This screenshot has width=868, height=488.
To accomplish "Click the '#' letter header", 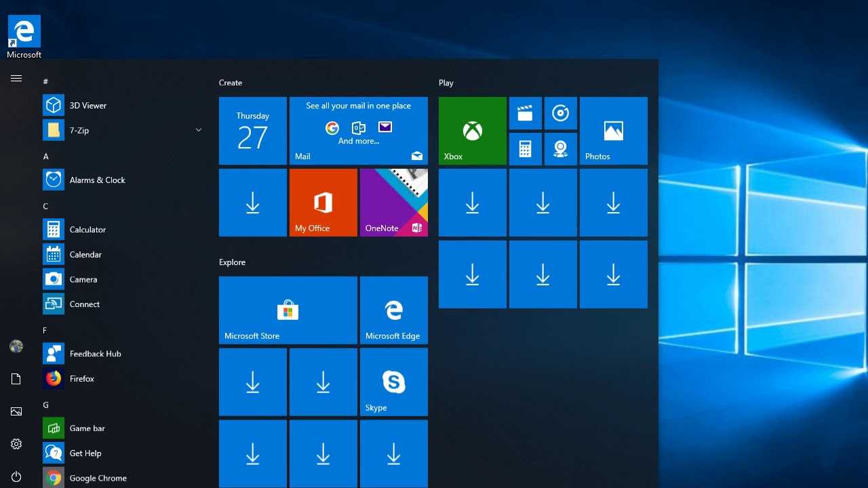I will point(45,81).
